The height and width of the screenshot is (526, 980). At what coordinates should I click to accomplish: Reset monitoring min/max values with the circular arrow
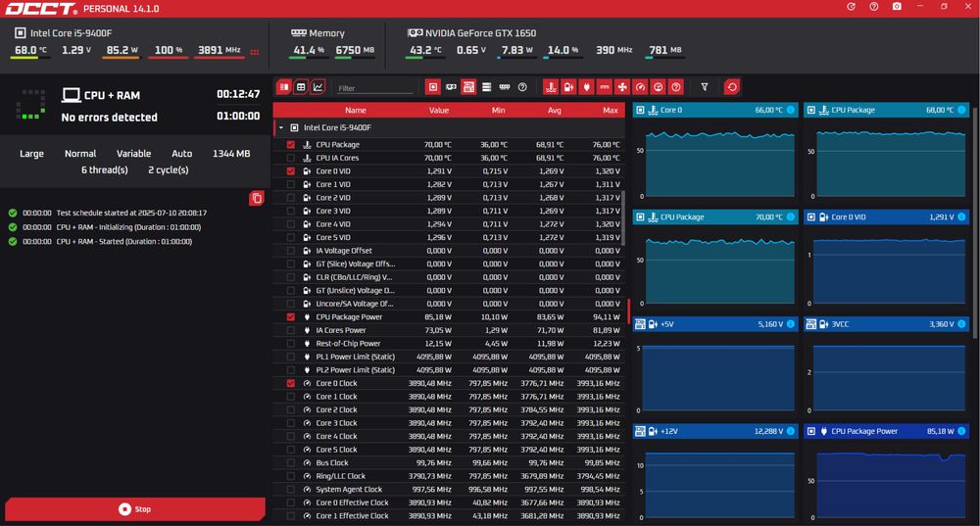click(732, 87)
